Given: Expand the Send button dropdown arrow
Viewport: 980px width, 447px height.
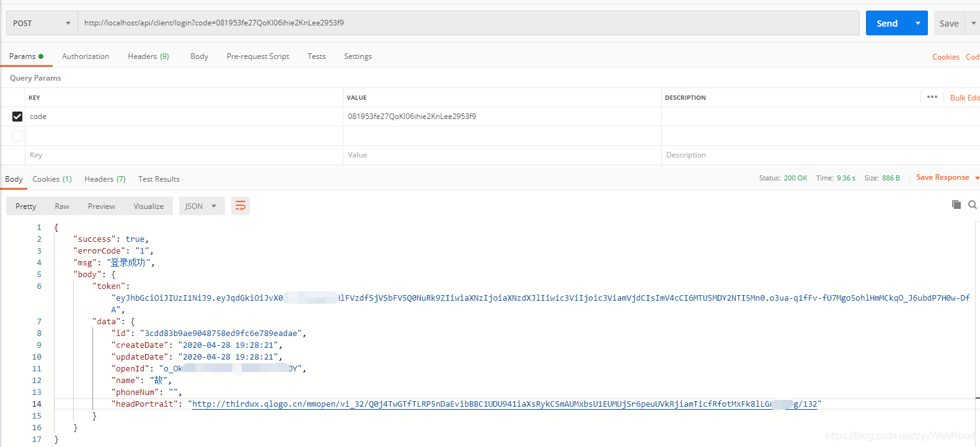Looking at the screenshot, I should pos(918,23).
